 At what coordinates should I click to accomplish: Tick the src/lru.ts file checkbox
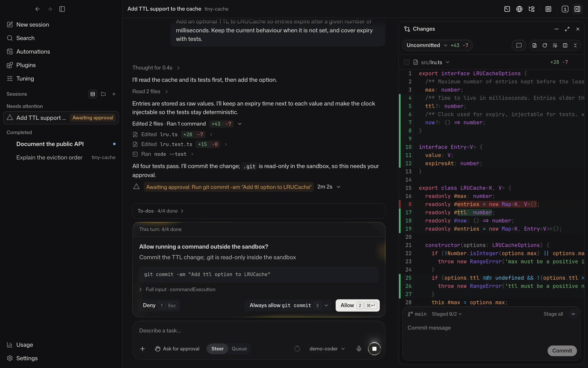[x=406, y=62]
